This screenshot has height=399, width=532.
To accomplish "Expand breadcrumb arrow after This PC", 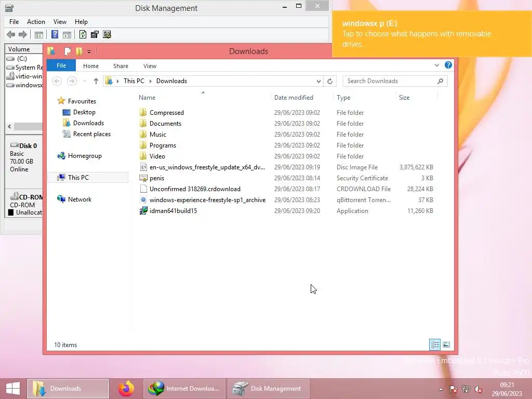I will pos(150,81).
